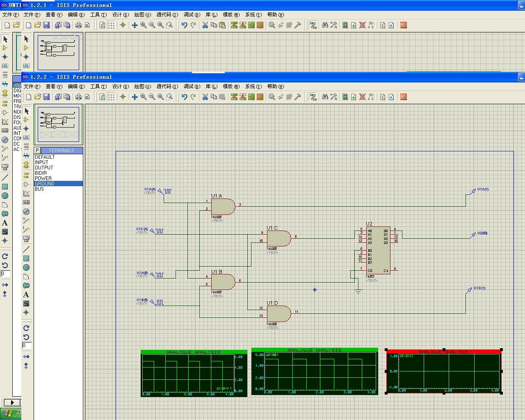Select BUS terminal in list

pos(58,189)
